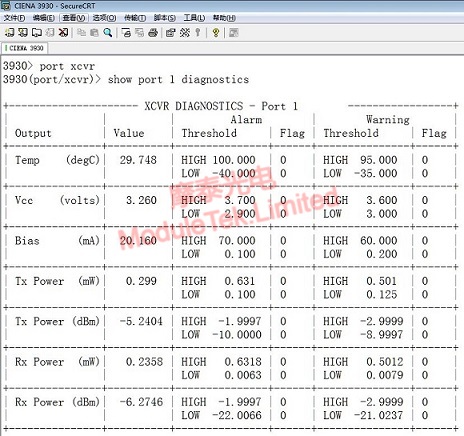Image resolution: width=464 pixels, height=436 pixels.
Task: Click the Temp warning high '95.000'
Action: 379,160
